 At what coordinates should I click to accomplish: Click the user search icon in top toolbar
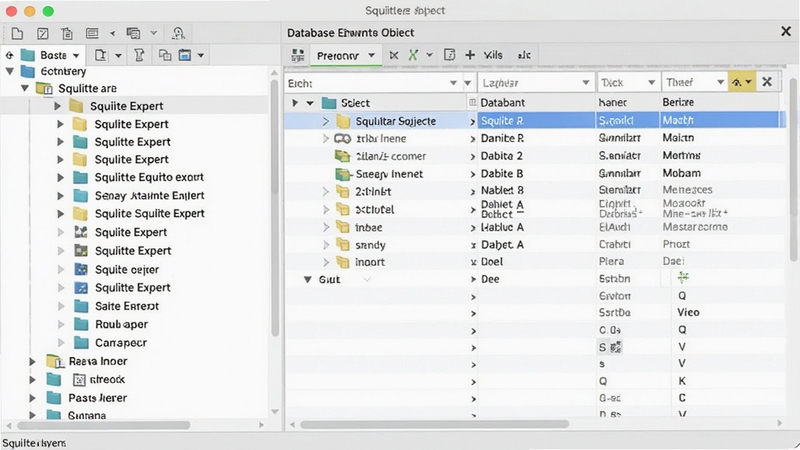[178, 34]
